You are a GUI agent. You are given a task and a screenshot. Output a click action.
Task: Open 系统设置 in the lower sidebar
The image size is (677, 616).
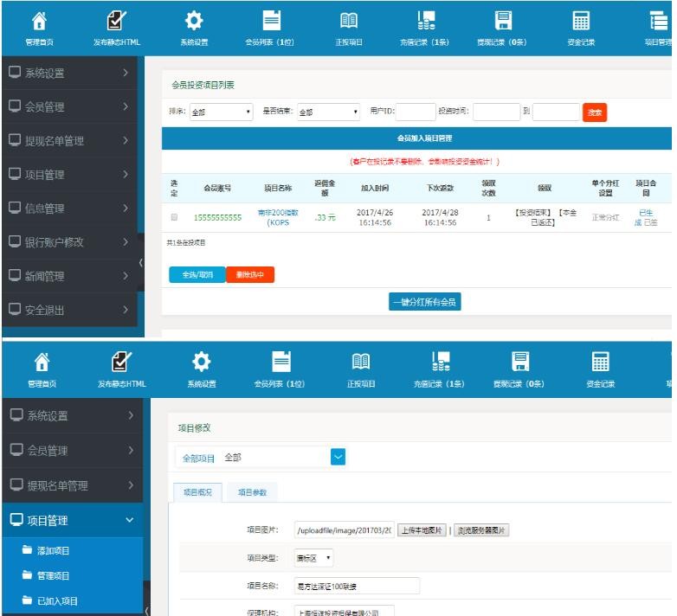coord(72,415)
